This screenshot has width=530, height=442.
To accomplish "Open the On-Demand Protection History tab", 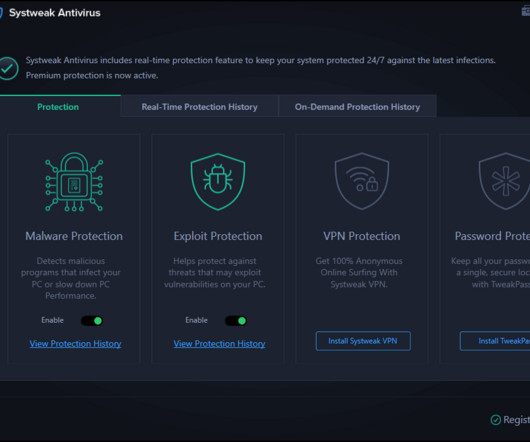I will point(357,107).
